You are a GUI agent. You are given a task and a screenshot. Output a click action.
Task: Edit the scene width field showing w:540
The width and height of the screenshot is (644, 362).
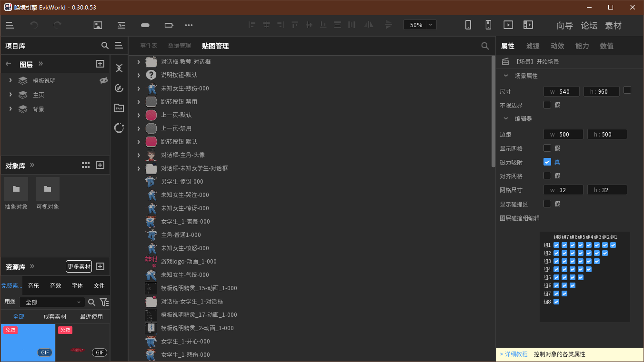point(562,91)
